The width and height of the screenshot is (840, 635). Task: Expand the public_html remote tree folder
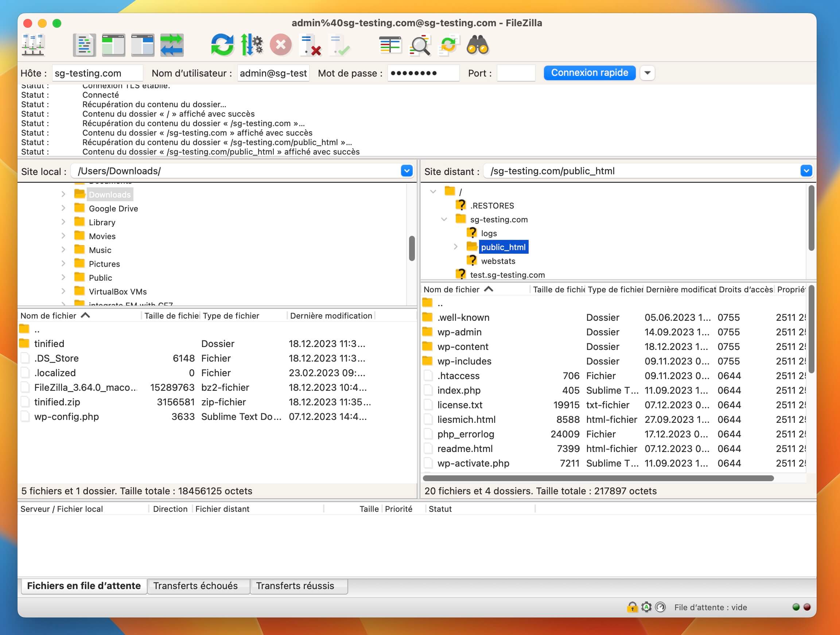455,247
